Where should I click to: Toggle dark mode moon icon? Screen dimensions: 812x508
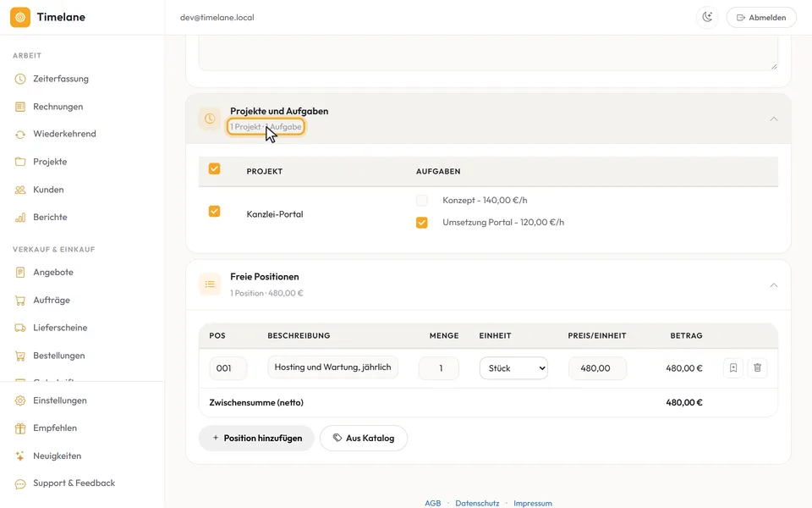coord(707,17)
